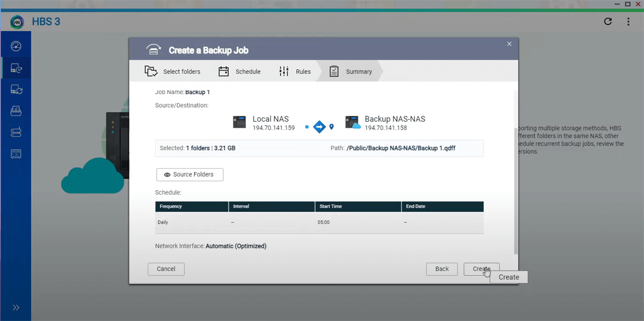Click the Job Name Backup 1 text
Screen dimensions: 644x321
(197, 92)
